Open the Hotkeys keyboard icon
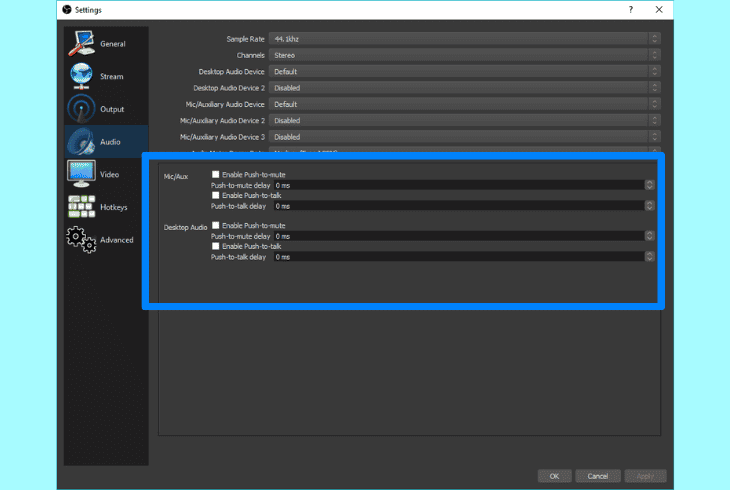730x490 pixels. pos(81,206)
